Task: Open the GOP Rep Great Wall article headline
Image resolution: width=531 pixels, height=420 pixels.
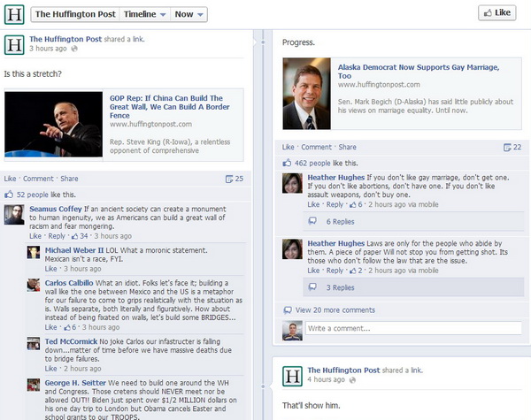Action: coord(169,107)
